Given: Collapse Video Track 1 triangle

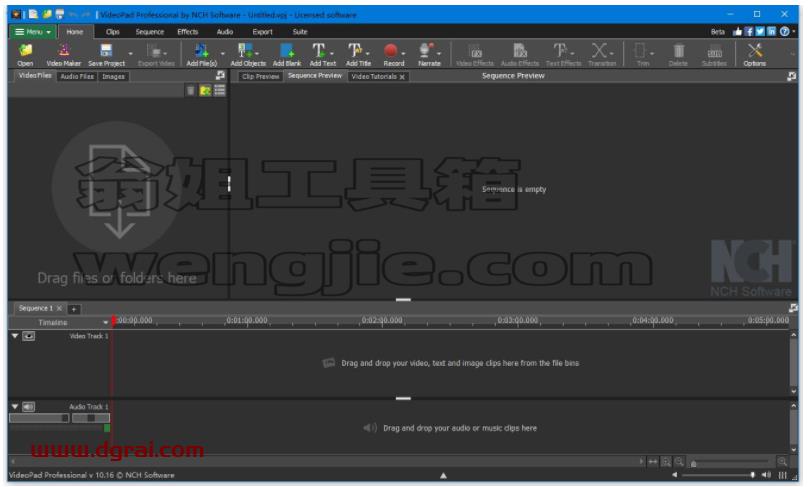Looking at the screenshot, I should pyautogui.click(x=15, y=336).
